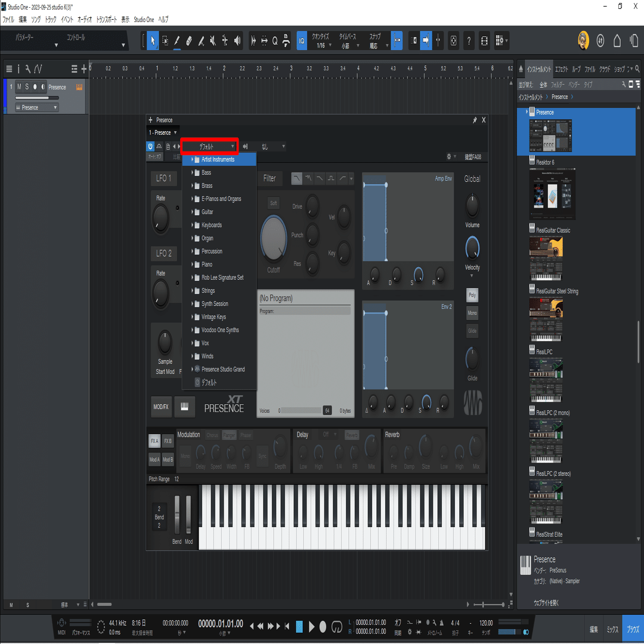
Task: Select the Paint tool in the toolbar
Action: tap(177, 41)
